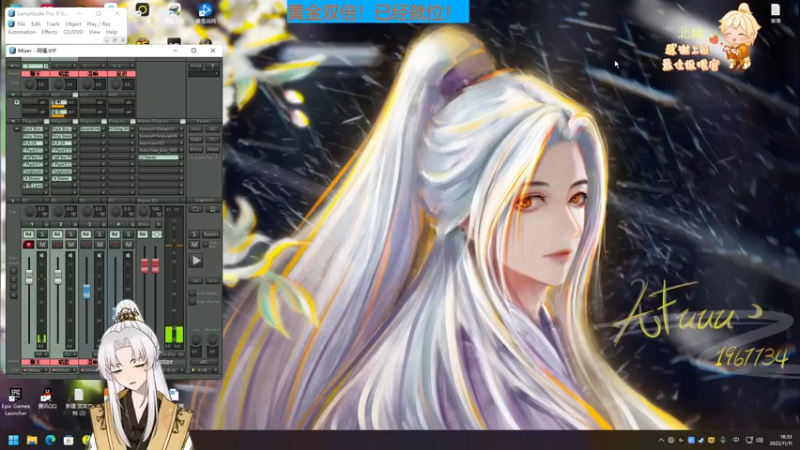Arm record on mixer channel 1
The height and width of the screenshot is (450, 800).
29,245
